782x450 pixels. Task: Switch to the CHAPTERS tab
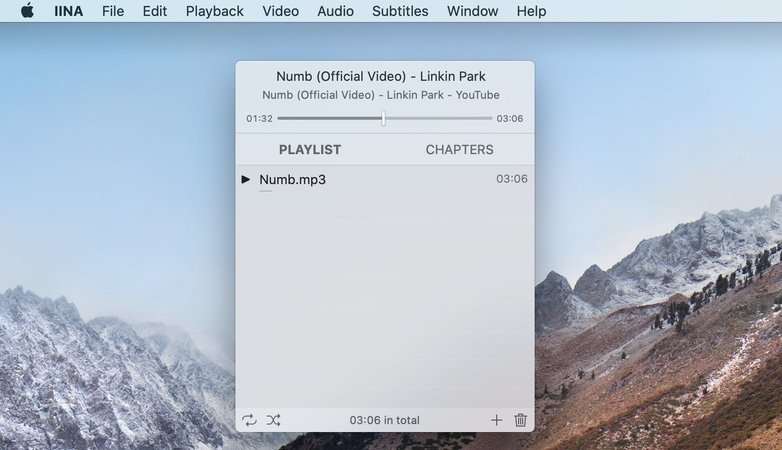point(459,149)
